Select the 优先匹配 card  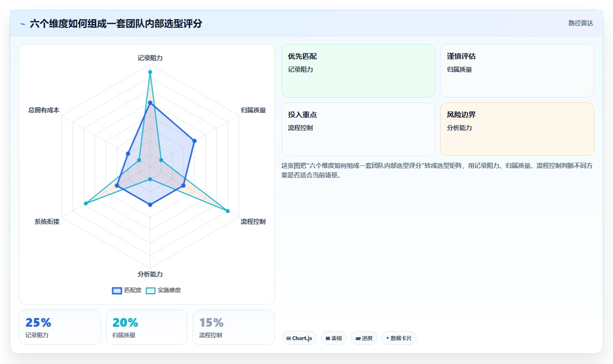[358, 71]
